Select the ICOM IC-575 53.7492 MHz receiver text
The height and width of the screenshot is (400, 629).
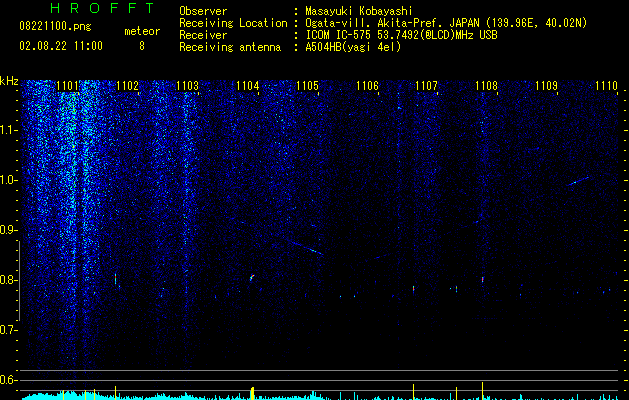pos(401,35)
